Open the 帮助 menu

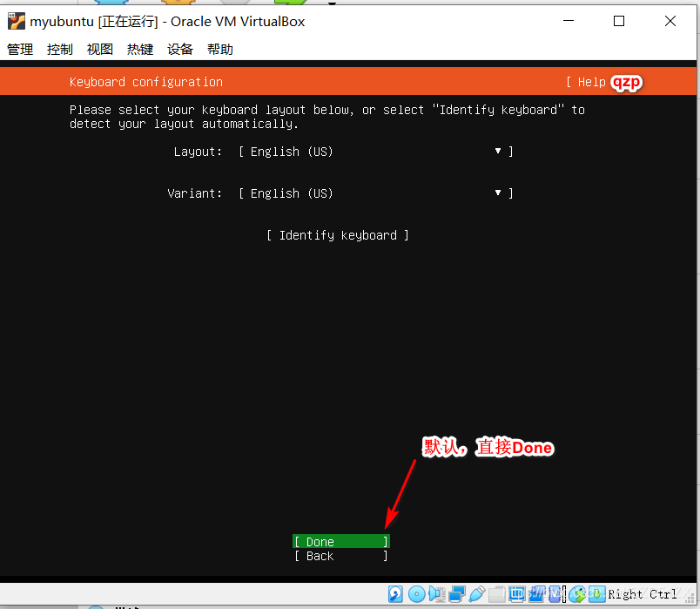click(220, 49)
